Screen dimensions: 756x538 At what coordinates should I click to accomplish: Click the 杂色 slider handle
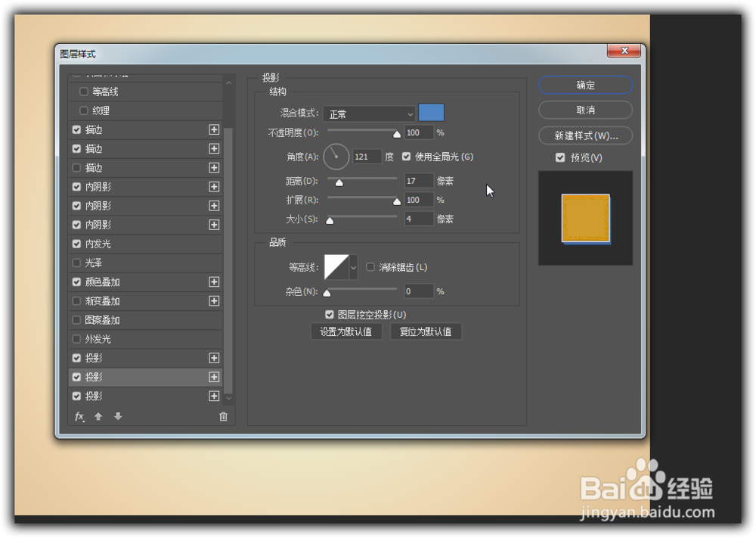coord(327,293)
